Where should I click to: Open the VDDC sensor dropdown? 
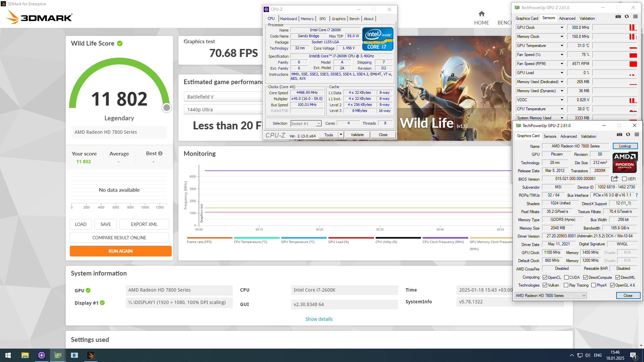[x=562, y=100]
